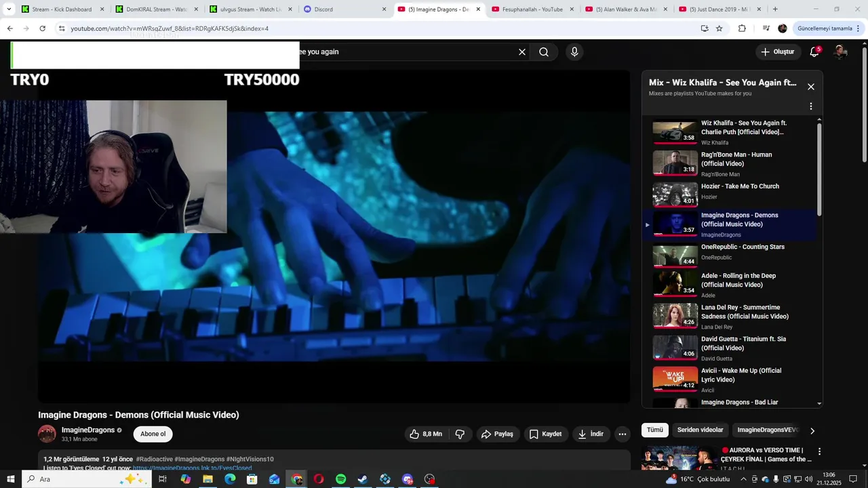The image size is (868, 488).
Task: Switch to Fesuphanallah - YouTube tab
Action: point(532,9)
